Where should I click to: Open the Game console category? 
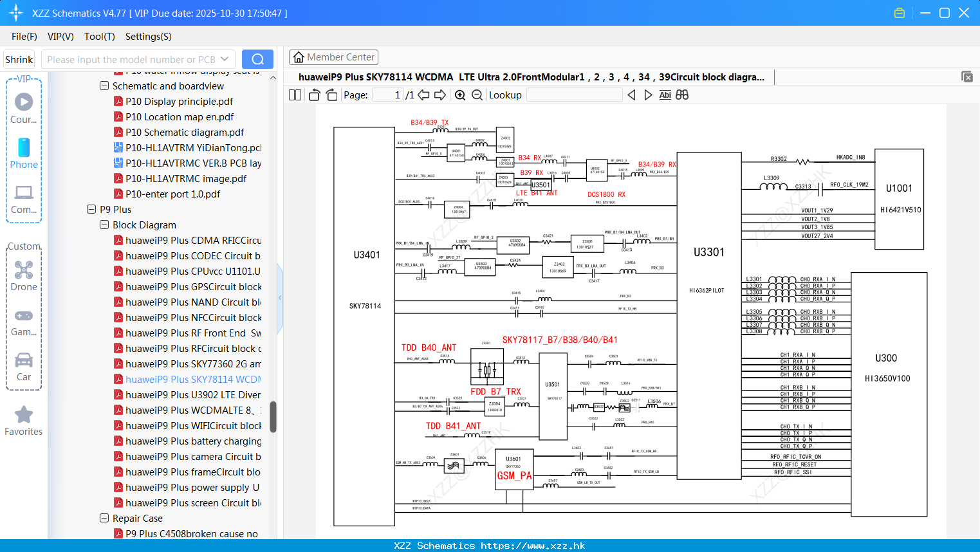pos(24,322)
